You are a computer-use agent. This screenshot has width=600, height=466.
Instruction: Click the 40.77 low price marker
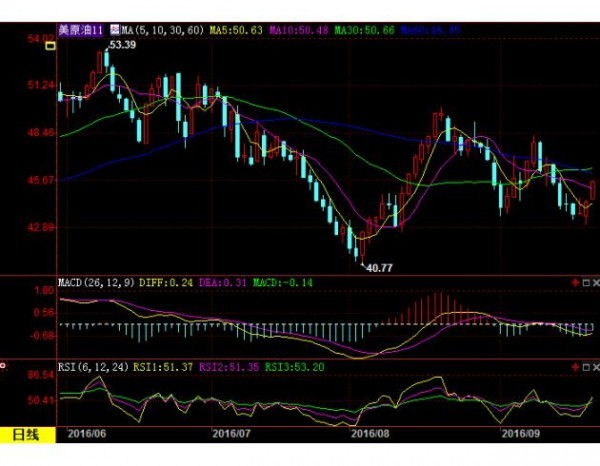point(379,268)
